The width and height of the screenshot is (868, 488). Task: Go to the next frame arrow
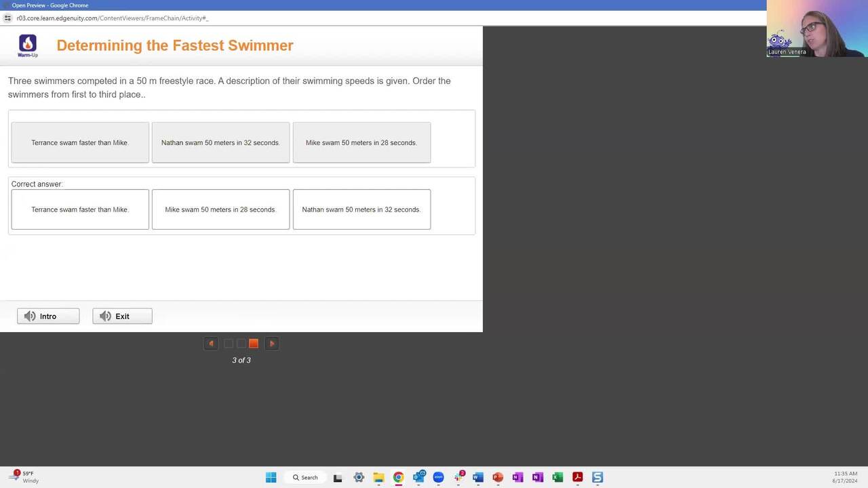[272, 344]
